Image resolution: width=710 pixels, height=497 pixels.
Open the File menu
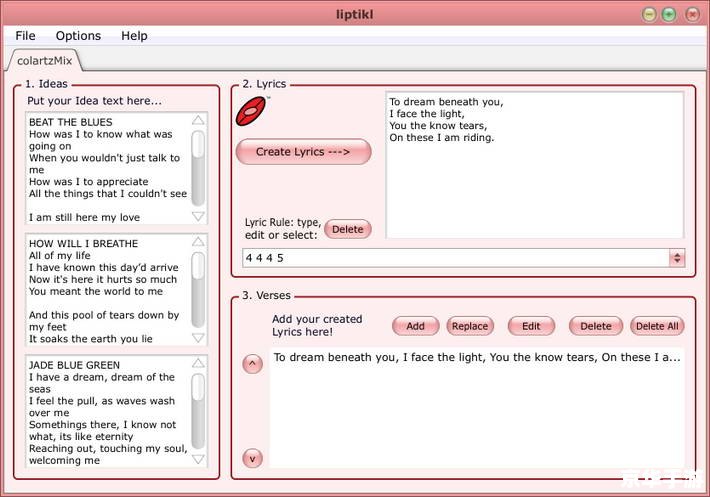25,36
